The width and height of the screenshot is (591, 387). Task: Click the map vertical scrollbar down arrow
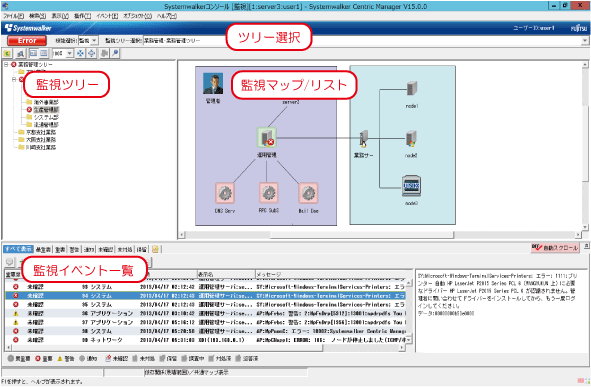[585, 227]
